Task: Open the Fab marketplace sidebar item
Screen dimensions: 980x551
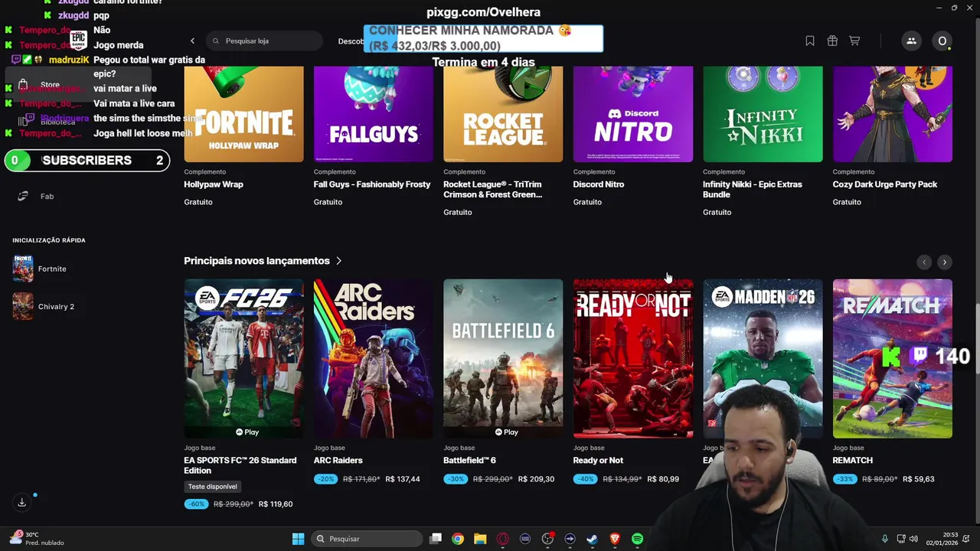Action: coord(47,197)
